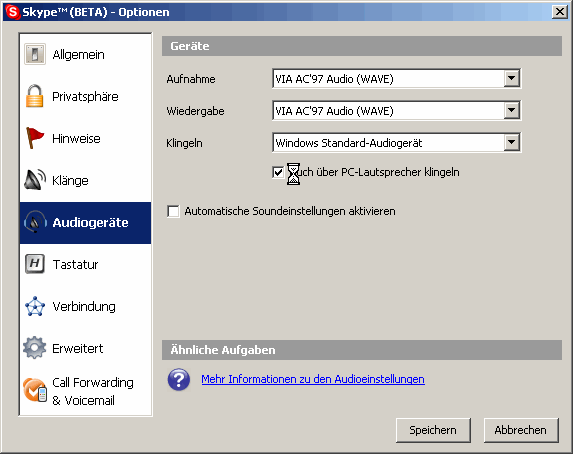Click the blue question mark help icon

(x=179, y=379)
